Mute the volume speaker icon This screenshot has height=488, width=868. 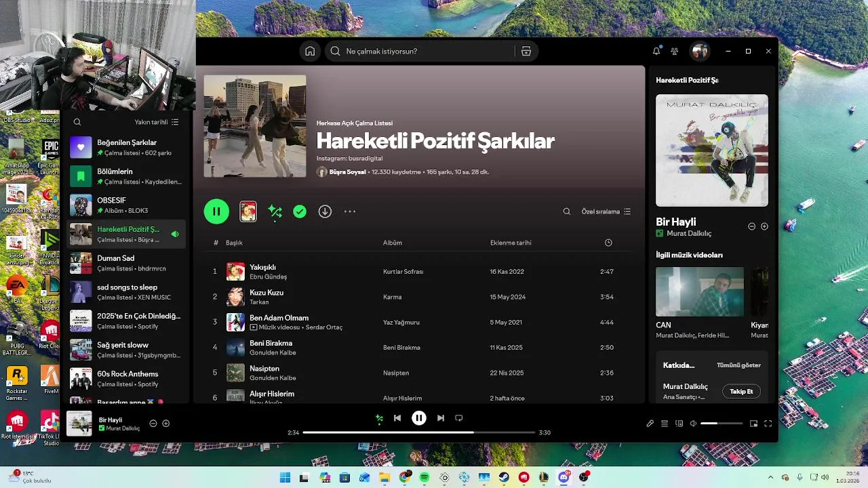693,424
